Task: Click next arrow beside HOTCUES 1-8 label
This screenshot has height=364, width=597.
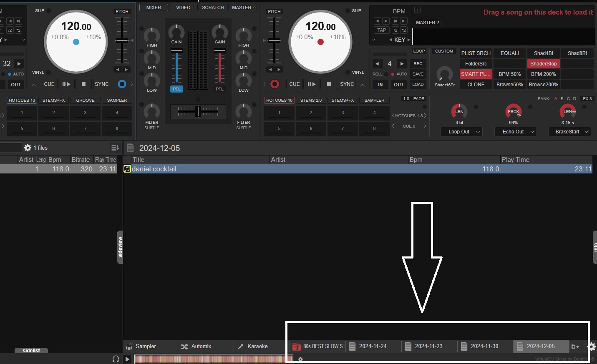Action: [x=425, y=115]
